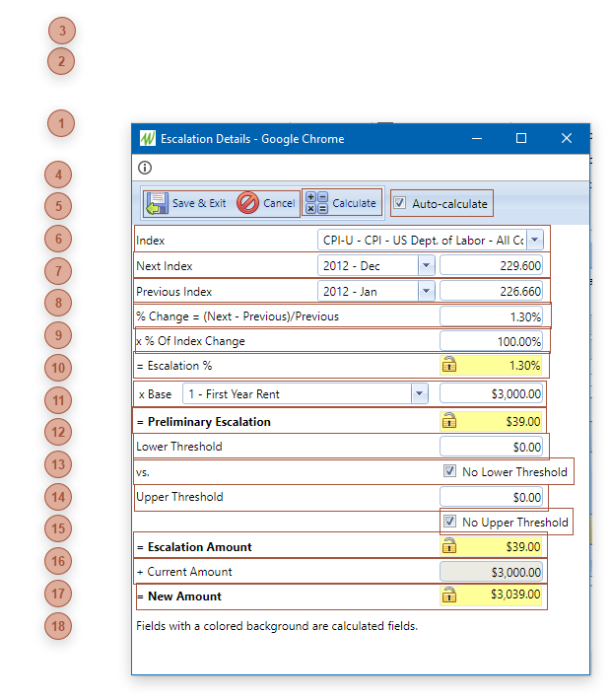Click the Save & Exit button label
This screenshot has width=611, height=700.
coord(199,203)
